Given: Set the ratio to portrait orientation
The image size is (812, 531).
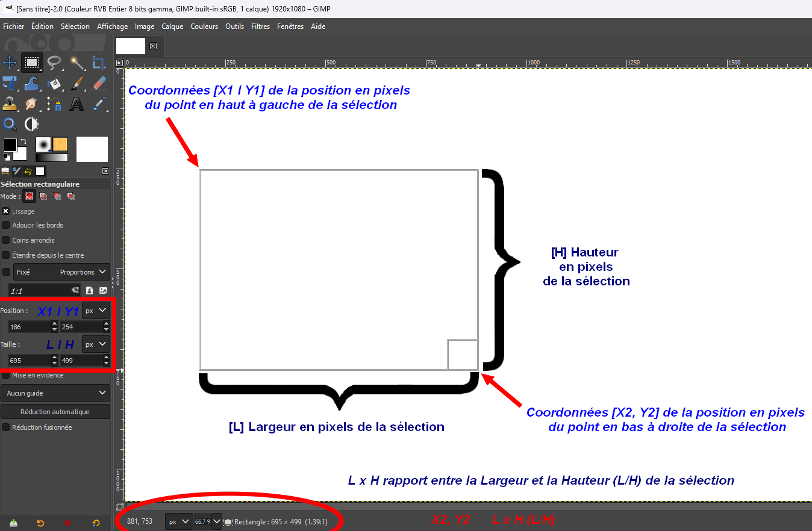Looking at the screenshot, I should coord(89,290).
